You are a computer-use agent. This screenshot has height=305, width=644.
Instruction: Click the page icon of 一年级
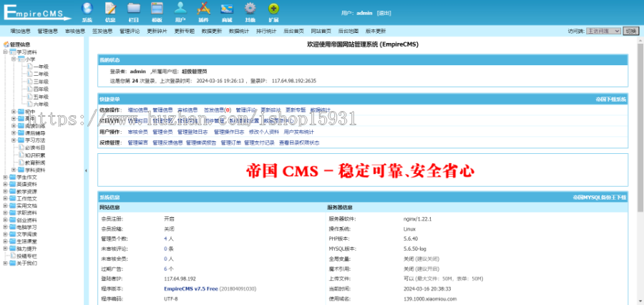point(29,66)
